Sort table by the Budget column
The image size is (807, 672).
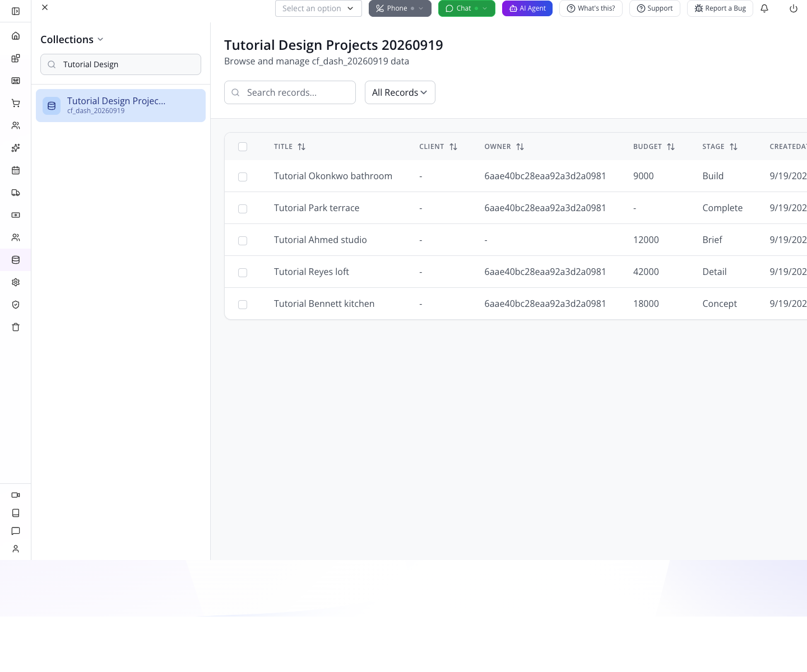click(653, 147)
